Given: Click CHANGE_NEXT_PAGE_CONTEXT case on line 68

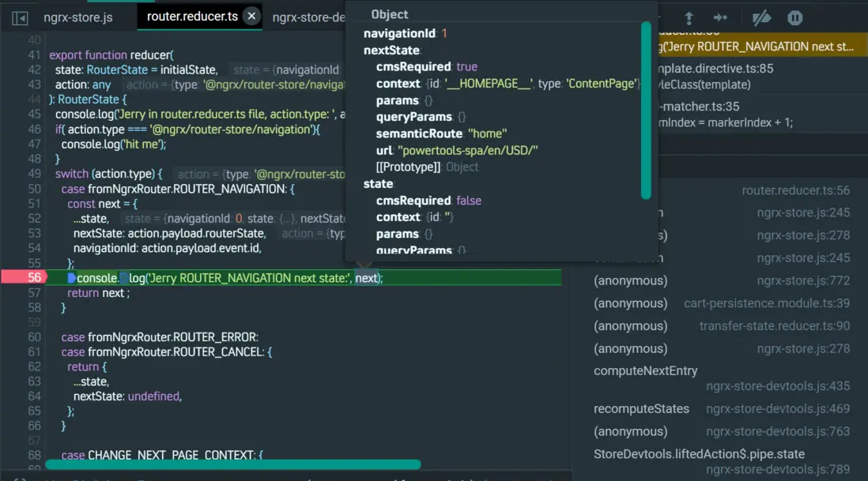Looking at the screenshot, I should coord(161,455).
